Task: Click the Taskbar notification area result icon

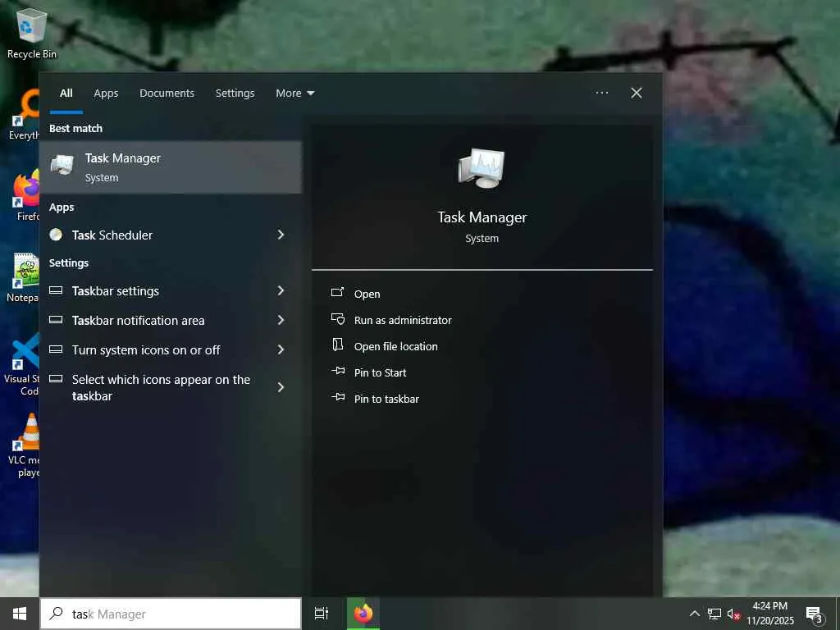Action: click(56, 320)
